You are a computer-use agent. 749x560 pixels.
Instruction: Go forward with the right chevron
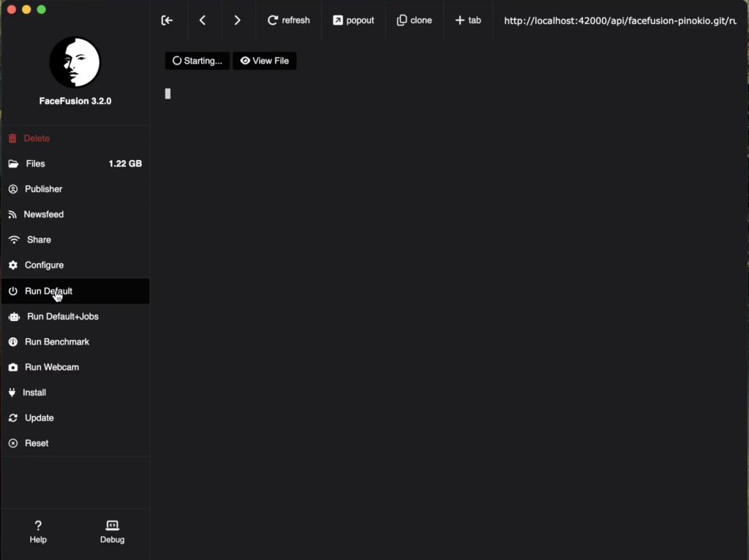click(237, 20)
